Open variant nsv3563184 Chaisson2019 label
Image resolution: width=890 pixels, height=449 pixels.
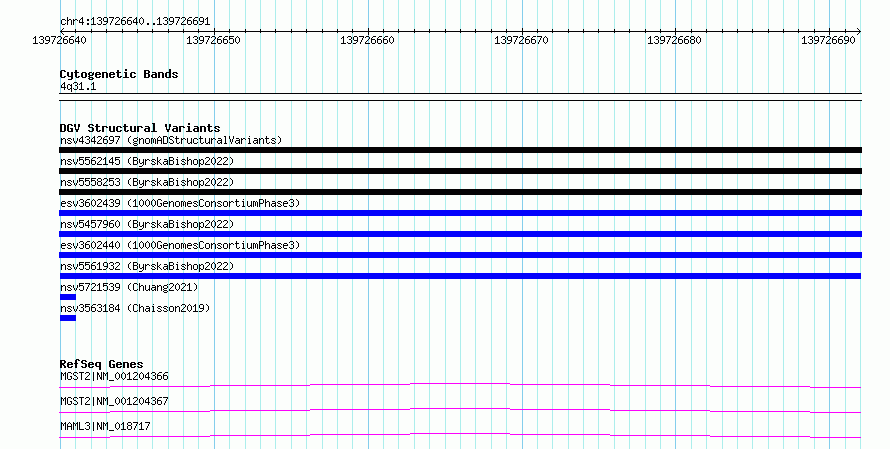point(135,308)
